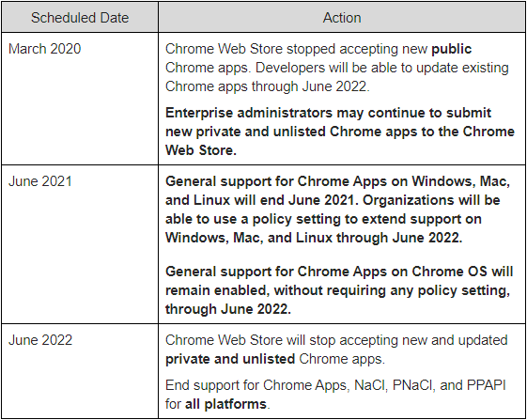This screenshot has height=420, width=527.
Task: Select the June 2022 date cell
Action: coord(80,371)
